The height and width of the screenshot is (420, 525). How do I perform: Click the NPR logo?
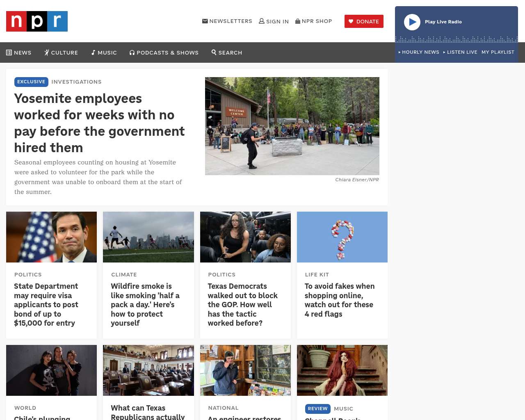tap(37, 21)
